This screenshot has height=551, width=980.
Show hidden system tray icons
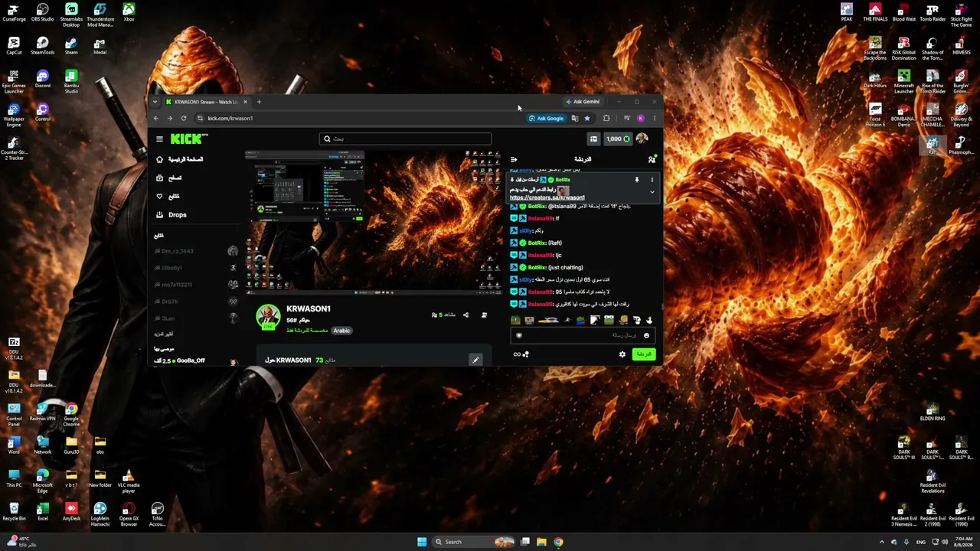pyautogui.click(x=881, y=542)
